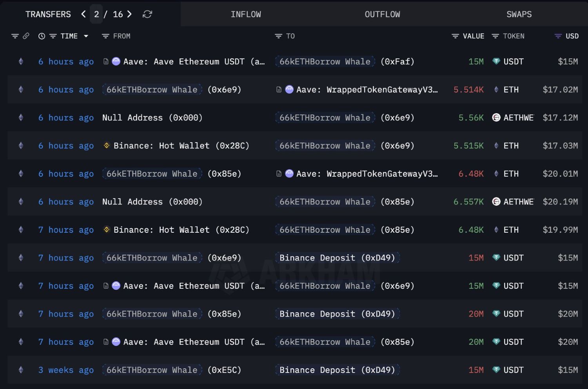Click the gold Binance Hot Wallet icon
588x389 pixels.
coord(106,145)
